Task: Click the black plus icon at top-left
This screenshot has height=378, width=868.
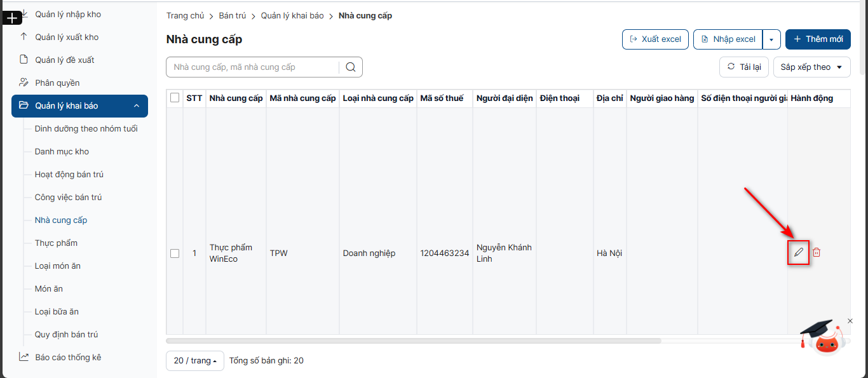Action: (x=11, y=18)
